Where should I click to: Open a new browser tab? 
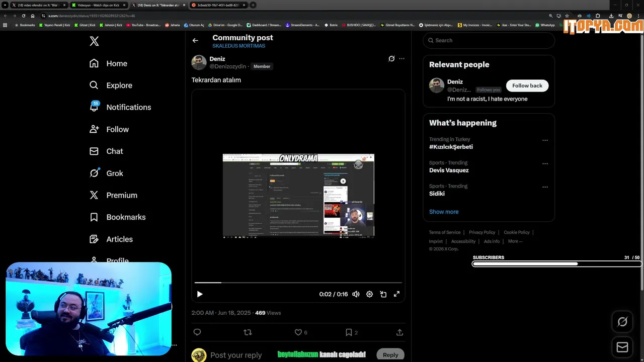point(253,5)
